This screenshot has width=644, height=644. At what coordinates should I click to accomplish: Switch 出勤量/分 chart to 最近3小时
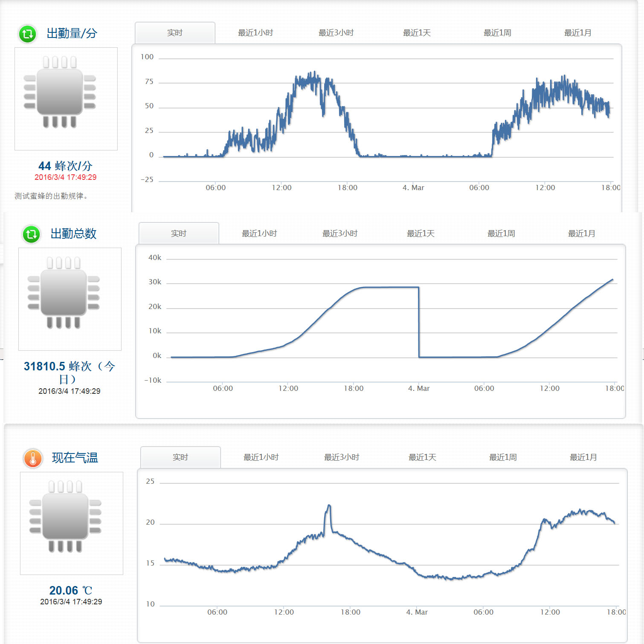(x=336, y=33)
